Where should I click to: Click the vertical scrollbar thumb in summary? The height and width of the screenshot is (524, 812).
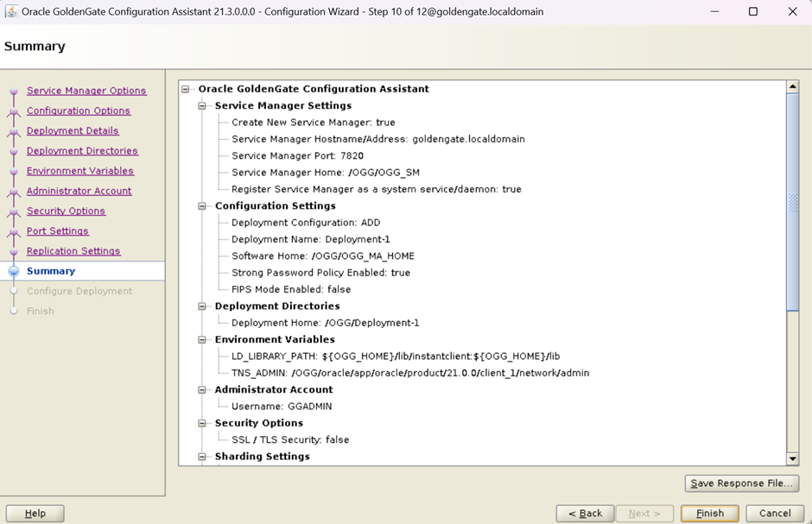[792, 201]
